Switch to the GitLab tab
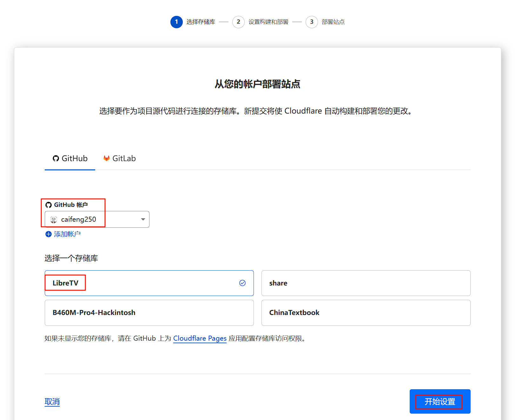The width and height of the screenshot is (516, 420). click(120, 159)
